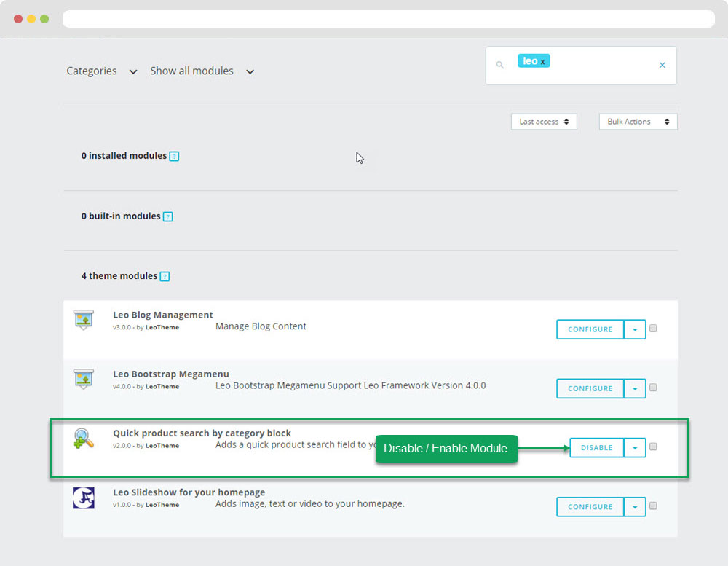Select the 'Leo Blog Management' title
Viewport: 728px width, 566px height.
163,315
